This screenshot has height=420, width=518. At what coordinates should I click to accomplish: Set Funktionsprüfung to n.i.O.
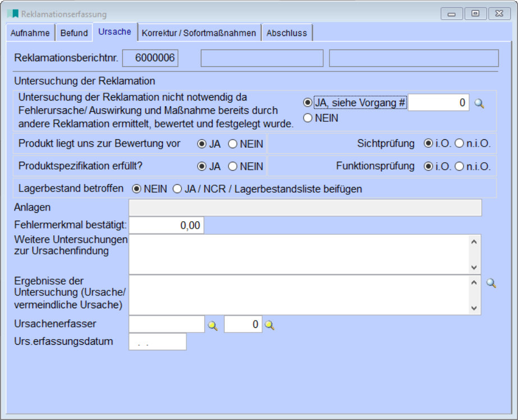459,166
